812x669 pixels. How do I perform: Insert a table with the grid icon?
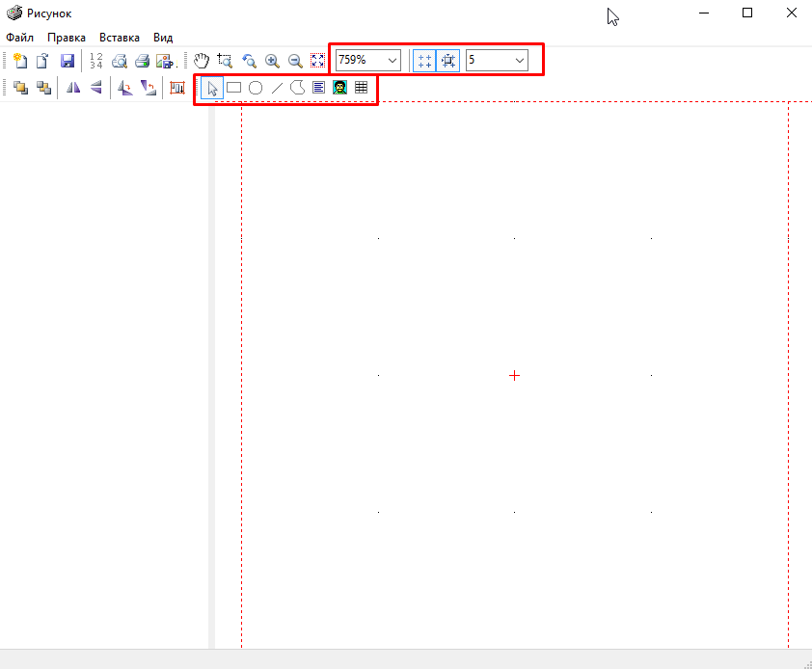point(361,88)
